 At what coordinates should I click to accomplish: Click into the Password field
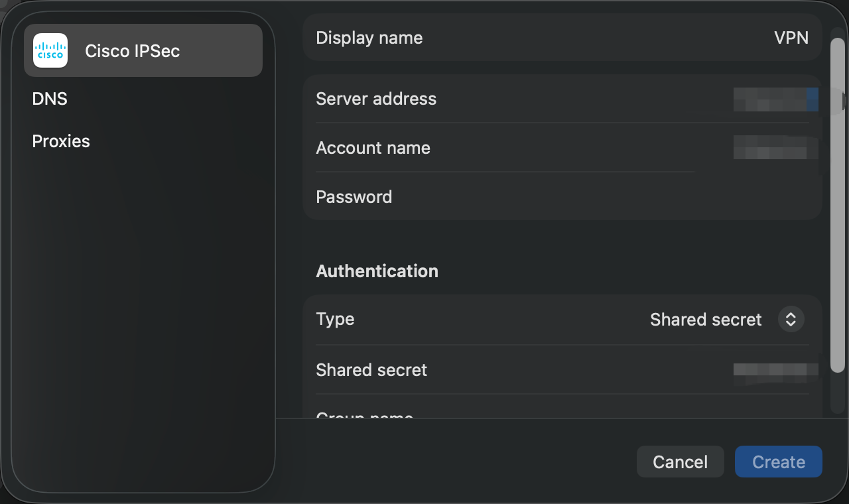(x=562, y=197)
